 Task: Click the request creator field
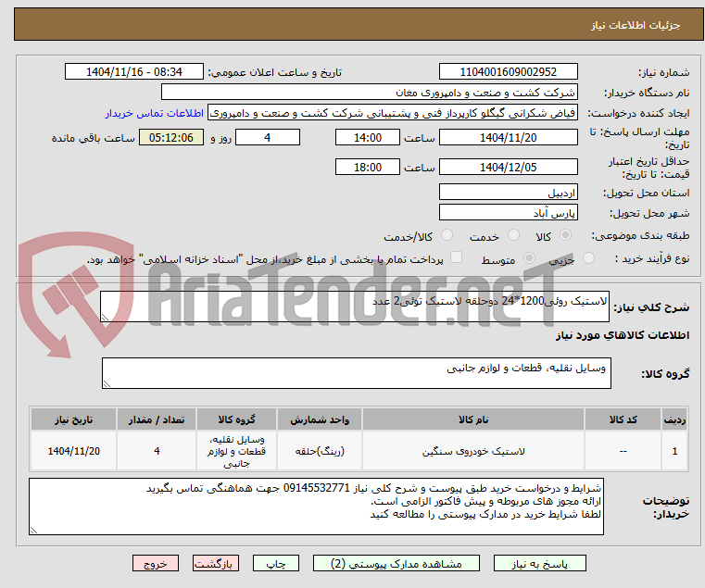tap(393, 113)
